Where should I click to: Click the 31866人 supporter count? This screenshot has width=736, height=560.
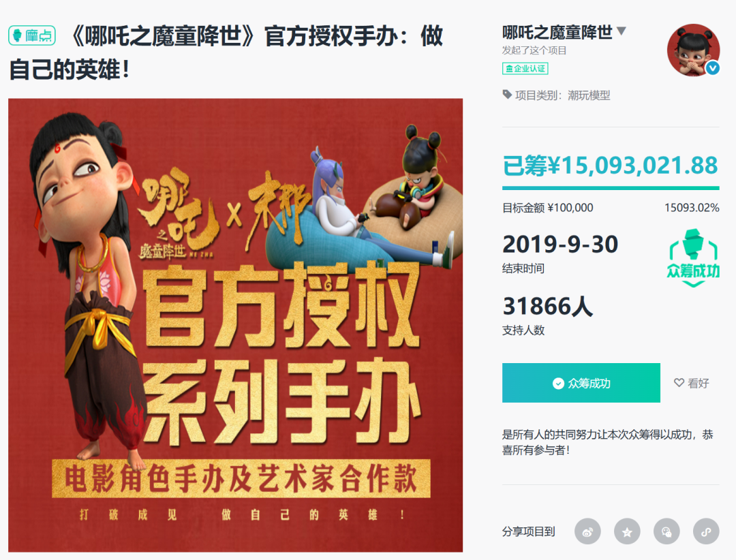tap(548, 306)
